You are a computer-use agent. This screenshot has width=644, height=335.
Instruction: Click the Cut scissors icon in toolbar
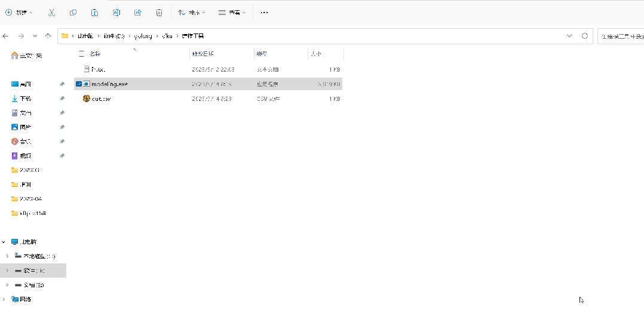(x=51, y=13)
